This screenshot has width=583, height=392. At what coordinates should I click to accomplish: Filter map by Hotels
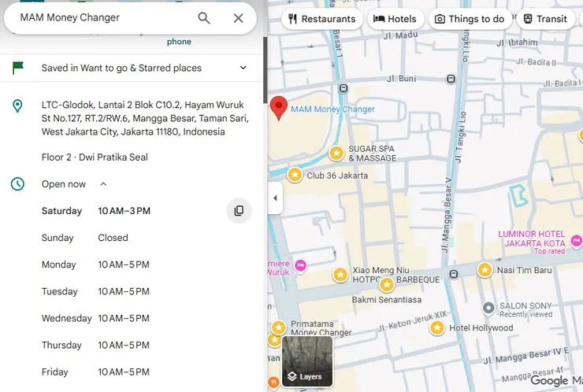click(x=395, y=19)
